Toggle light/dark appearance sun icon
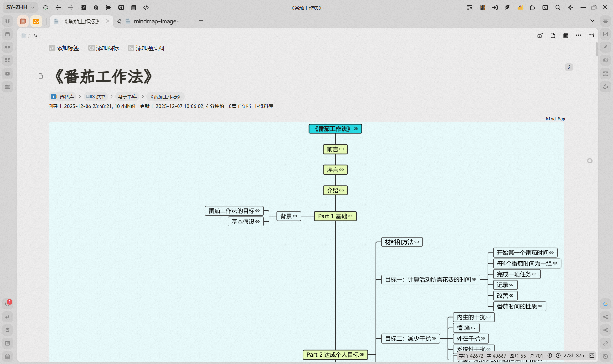The height and width of the screenshot is (364, 613). click(570, 7)
